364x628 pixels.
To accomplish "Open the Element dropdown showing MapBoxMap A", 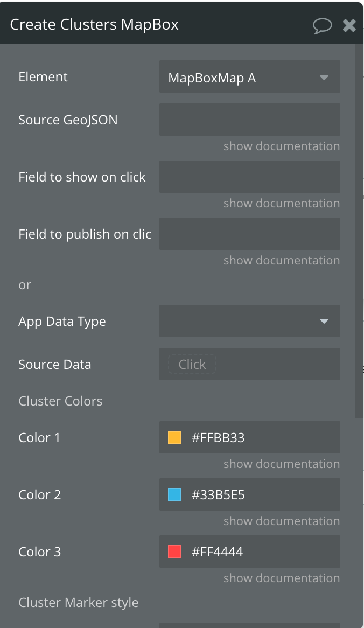I will pos(249,76).
